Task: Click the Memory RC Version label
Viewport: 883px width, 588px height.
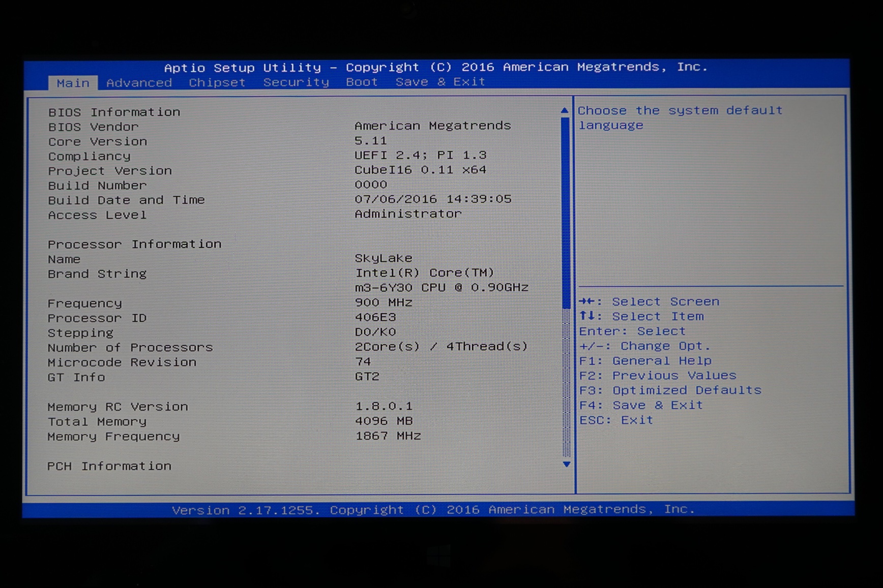Action: pyautogui.click(x=117, y=407)
